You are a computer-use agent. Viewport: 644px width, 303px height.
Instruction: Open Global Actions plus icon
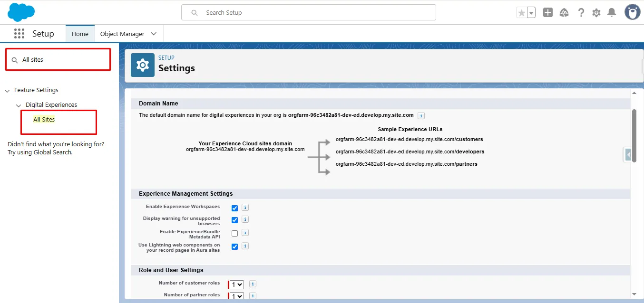point(548,13)
